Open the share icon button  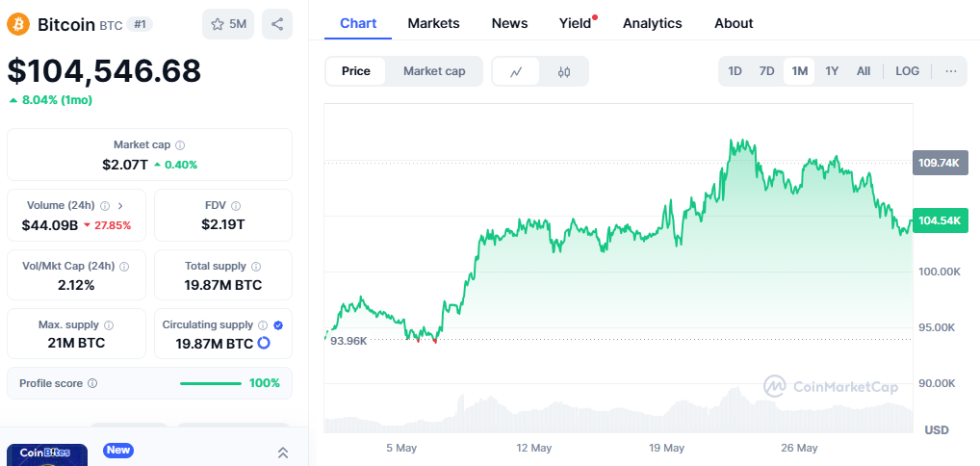[277, 24]
